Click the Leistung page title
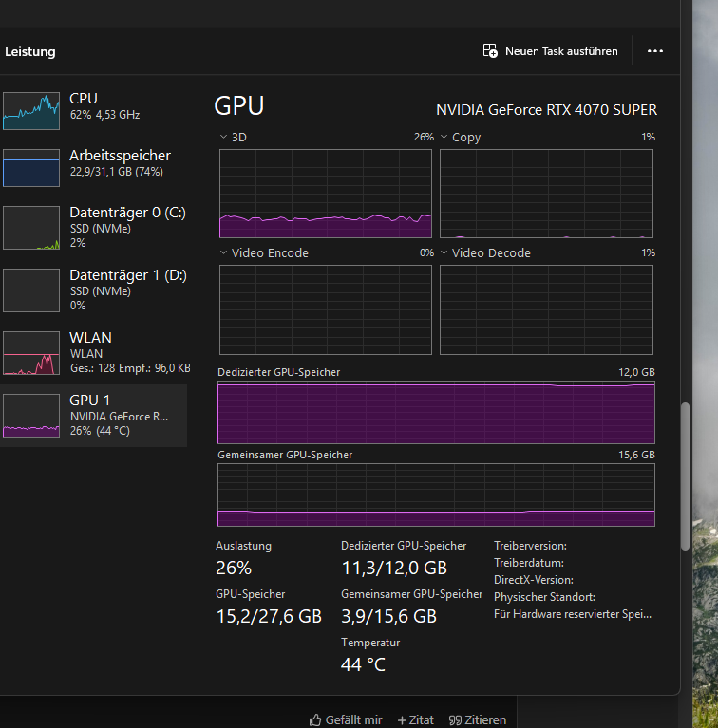Image resolution: width=718 pixels, height=728 pixels. 30,51
